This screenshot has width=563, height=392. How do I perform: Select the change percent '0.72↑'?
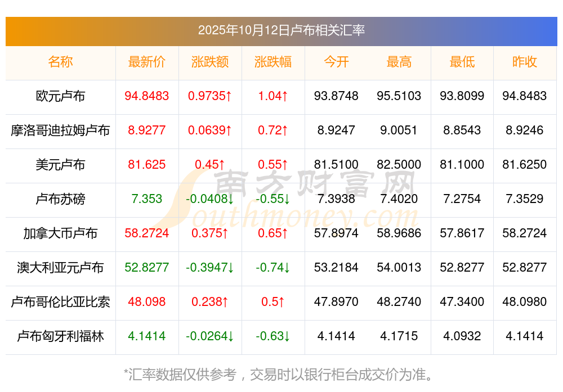273,130
